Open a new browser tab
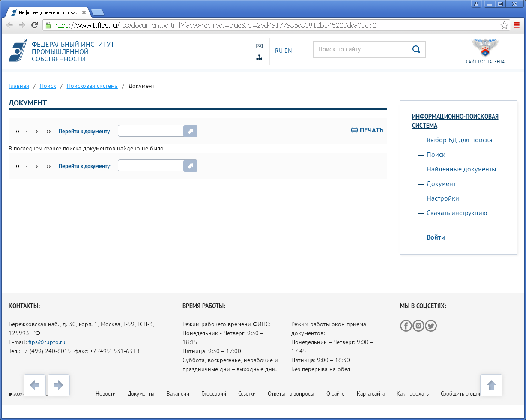The height and width of the screenshot is (420, 526). [x=98, y=12]
